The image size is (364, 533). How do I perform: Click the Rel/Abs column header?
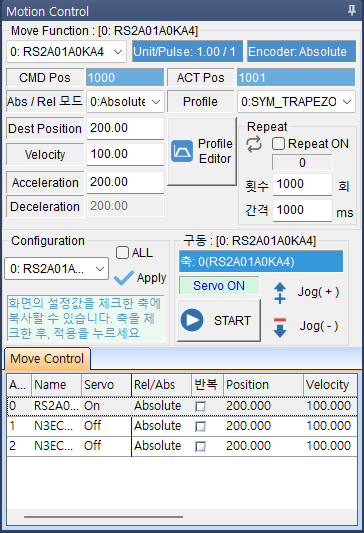tap(161, 385)
